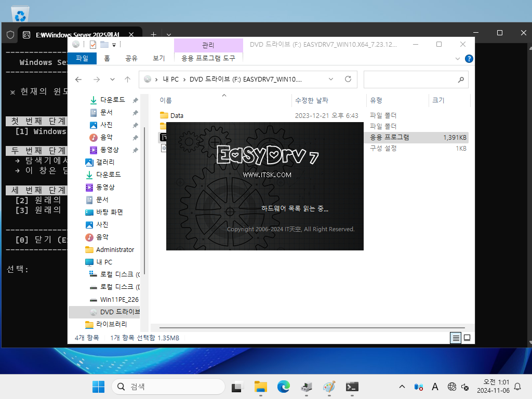Select pinned 동영상 in quick access
The image size is (532, 399).
click(x=109, y=150)
